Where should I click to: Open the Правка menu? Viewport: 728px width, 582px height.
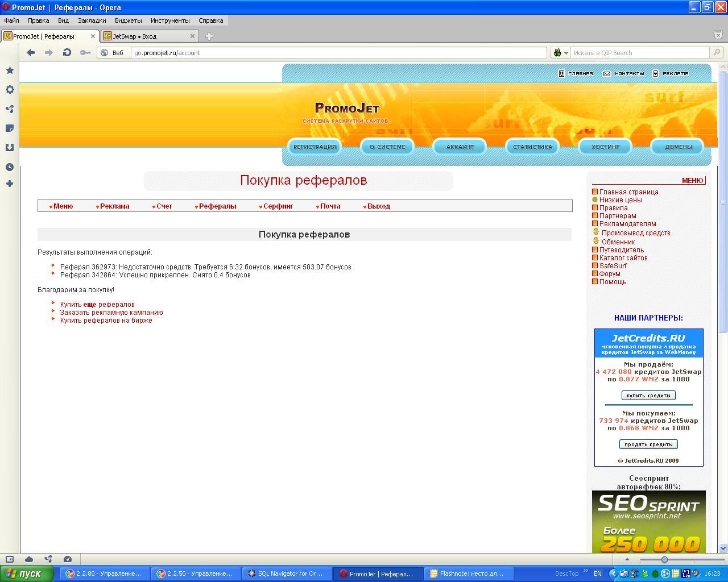(38, 20)
